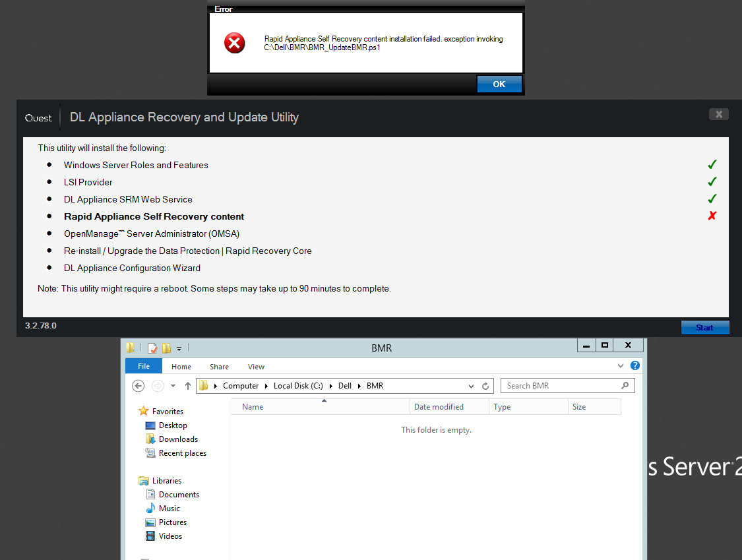Select 'Re-install / Upgrade the Data Protection' item
The height and width of the screenshot is (560, 742).
187,251
